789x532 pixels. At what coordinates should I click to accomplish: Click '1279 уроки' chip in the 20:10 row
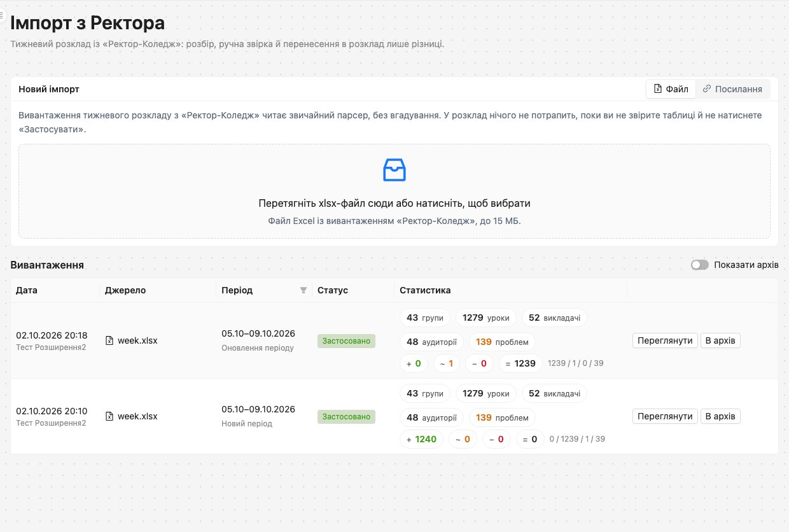tap(486, 393)
